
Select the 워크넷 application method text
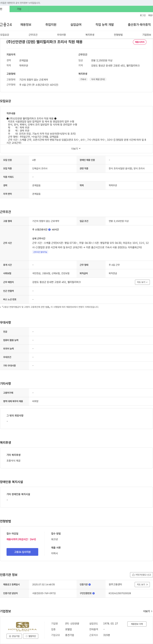[x=54, y=539]
